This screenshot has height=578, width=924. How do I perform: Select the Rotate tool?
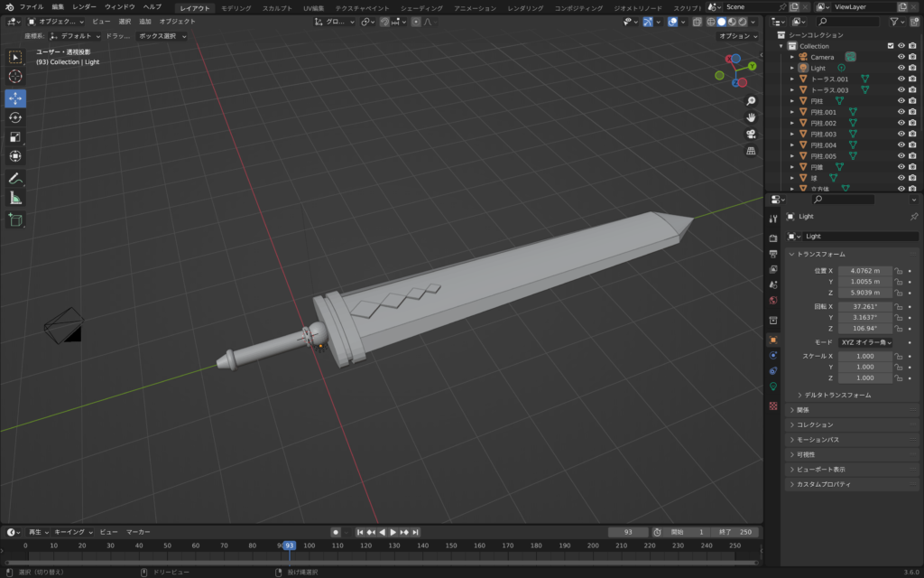point(15,117)
